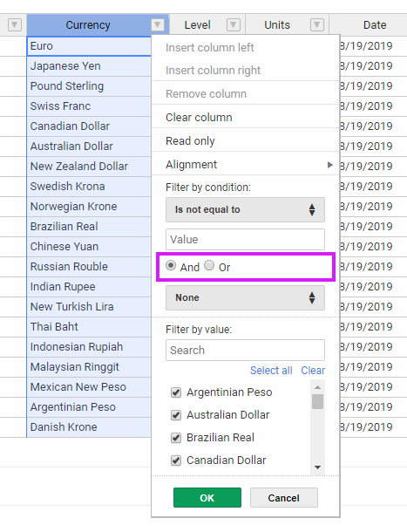Open the Level column filter dropdown icon
407x532 pixels.
click(x=234, y=24)
